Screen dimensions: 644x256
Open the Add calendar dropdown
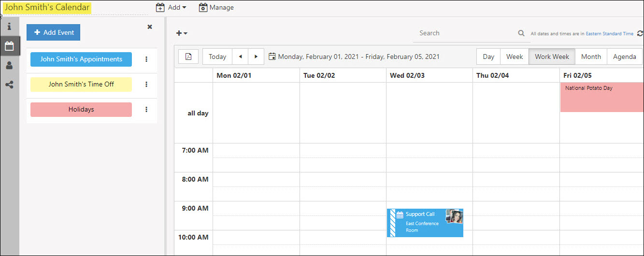(x=171, y=8)
